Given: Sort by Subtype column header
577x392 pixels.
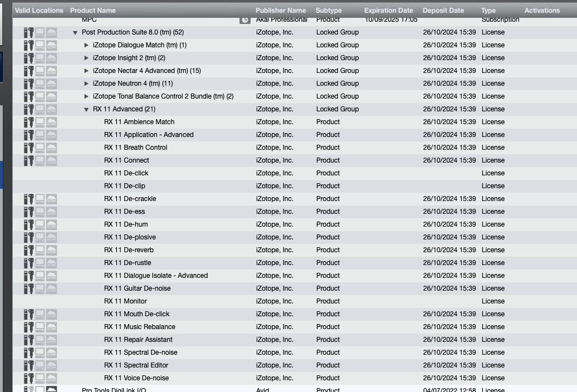Looking at the screenshot, I should click(x=329, y=11).
